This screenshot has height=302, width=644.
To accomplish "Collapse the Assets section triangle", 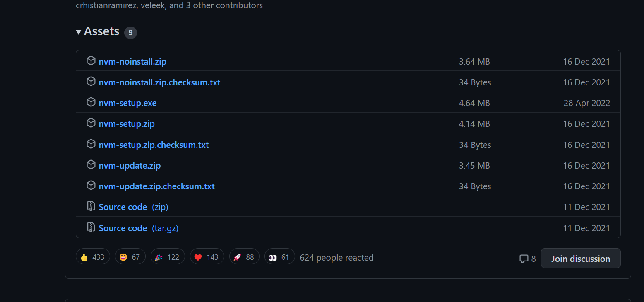I will click(x=79, y=32).
